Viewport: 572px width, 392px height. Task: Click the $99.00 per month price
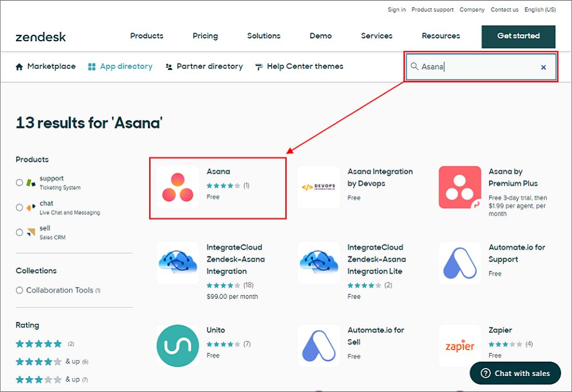click(x=232, y=297)
